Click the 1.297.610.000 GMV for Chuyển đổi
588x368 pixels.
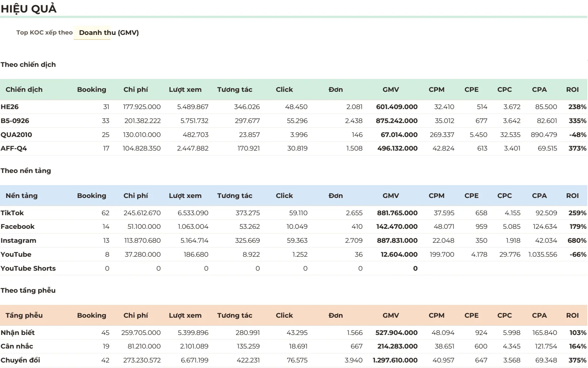pyautogui.click(x=395, y=360)
